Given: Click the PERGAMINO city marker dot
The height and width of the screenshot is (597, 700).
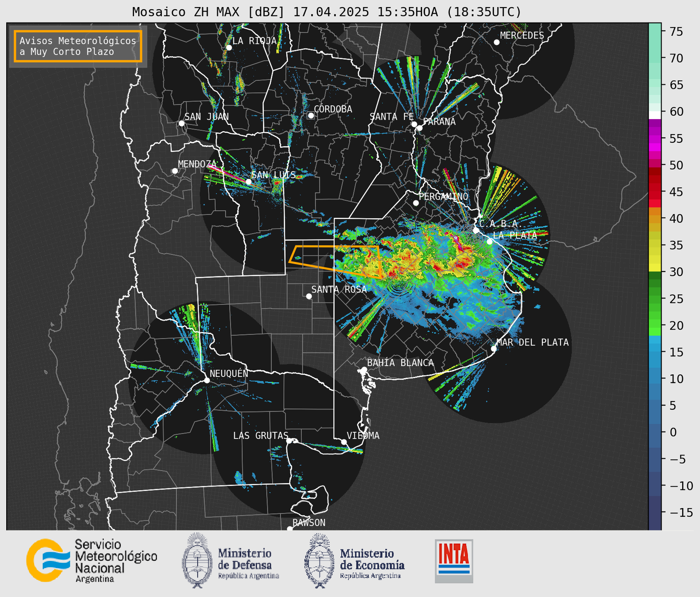Looking at the screenshot, I should click(x=416, y=203).
